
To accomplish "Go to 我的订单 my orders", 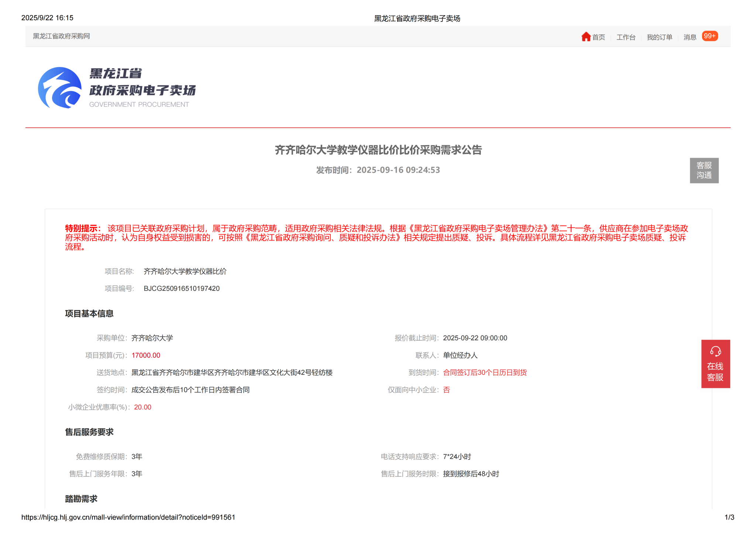I will [x=659, y=37].
